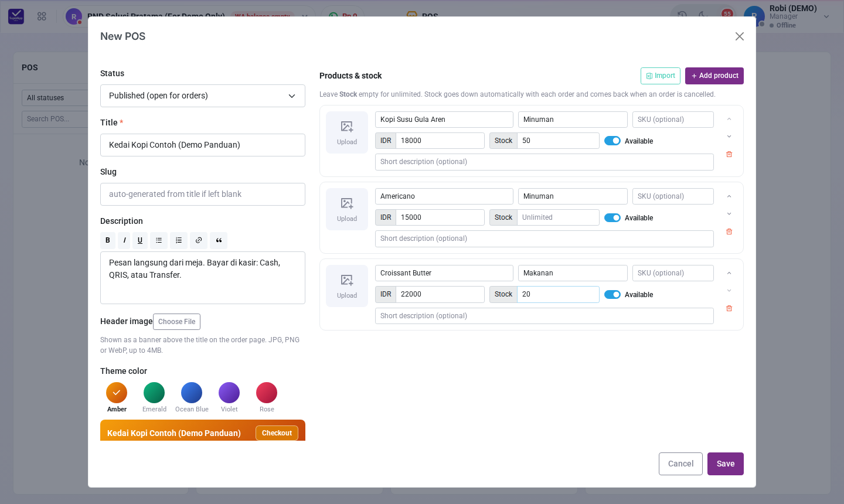Move Kopi Susu Gula Aren down
Viewport: 844px width, 504px height.
tap(729, 137)
